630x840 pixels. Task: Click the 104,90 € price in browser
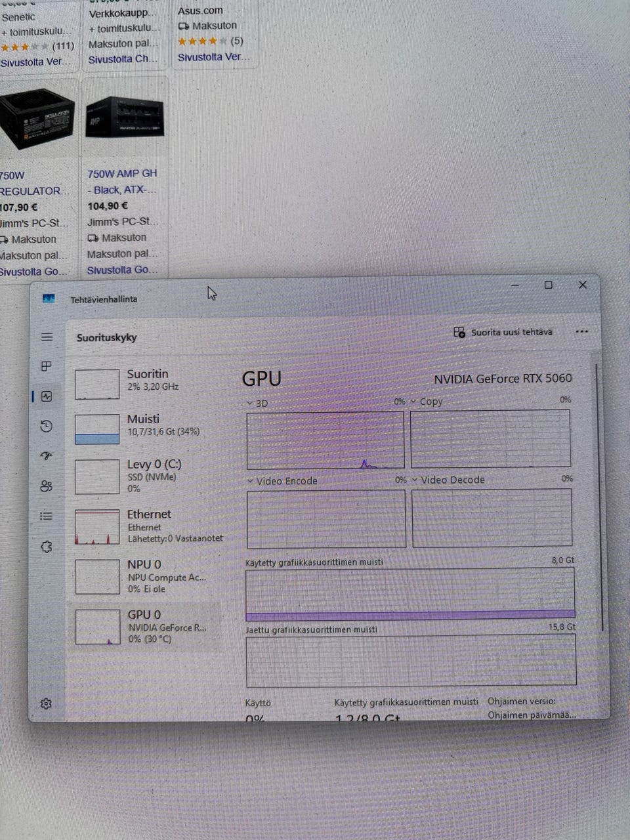pos(108,206)
